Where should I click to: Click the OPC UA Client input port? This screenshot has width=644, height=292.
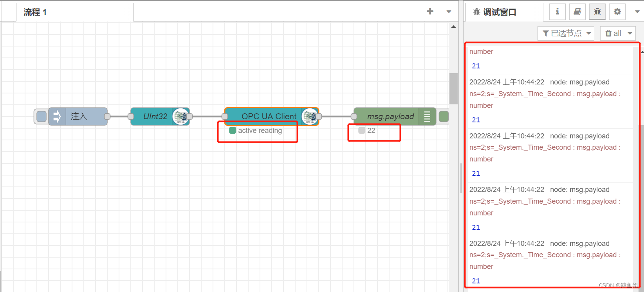point(225,116)
